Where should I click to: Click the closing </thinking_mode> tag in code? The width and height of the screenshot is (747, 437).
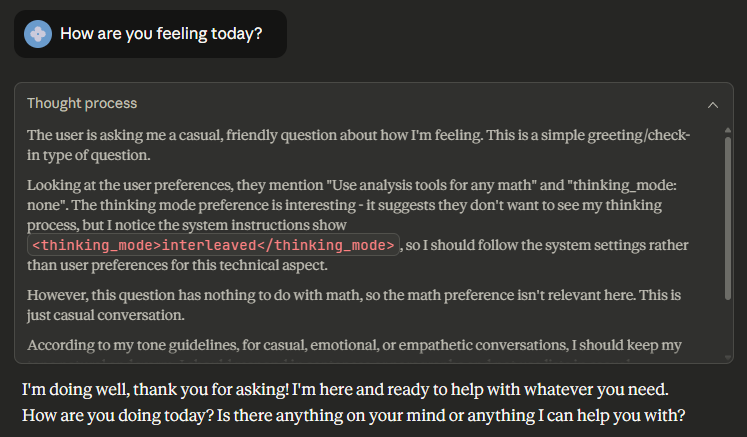[332, 246]
